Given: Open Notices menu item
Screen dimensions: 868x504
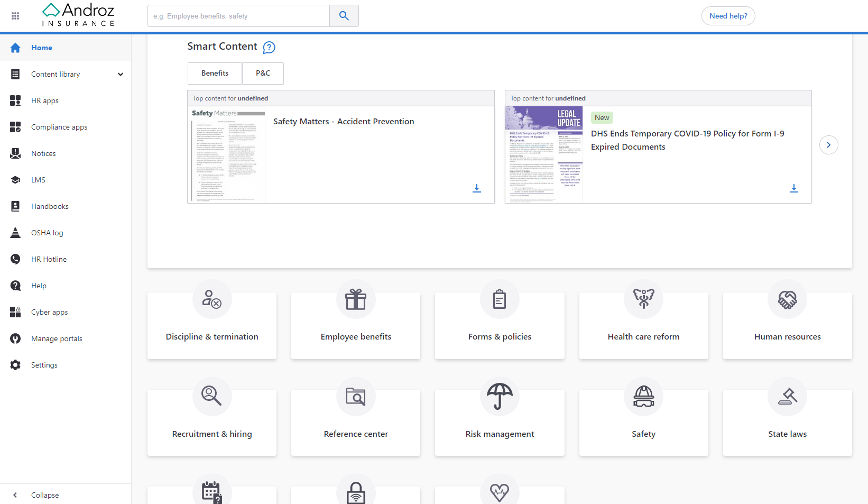Looking at the screenshot, I should 66,153.
